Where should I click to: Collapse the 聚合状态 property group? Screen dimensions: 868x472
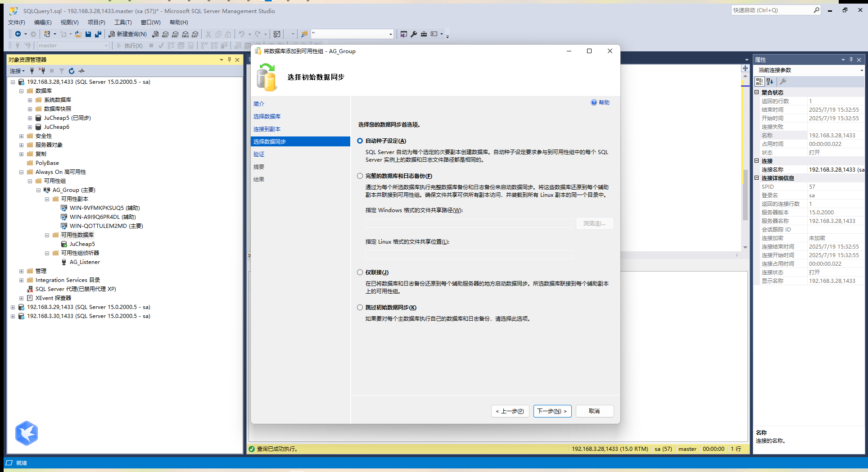[757, 92]
